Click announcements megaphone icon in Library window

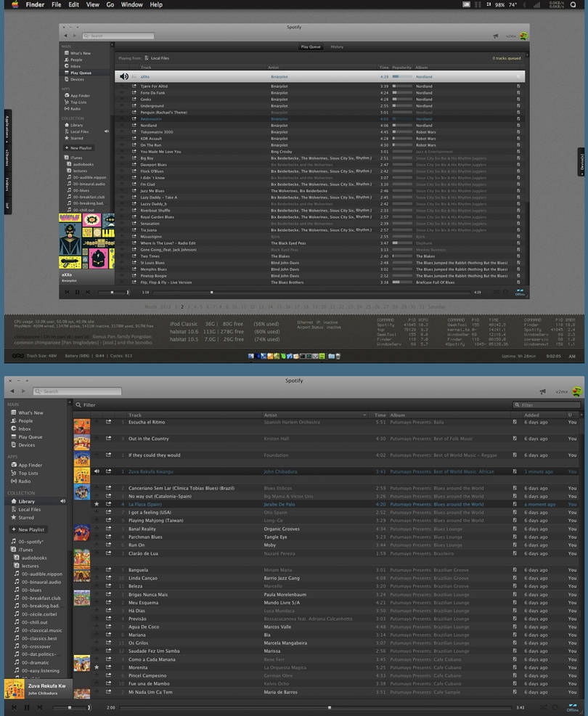(543, 391)
